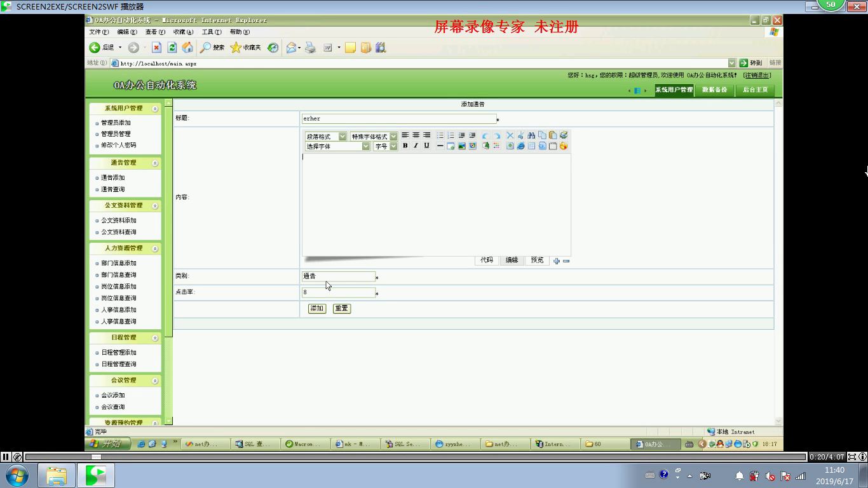Viewport: 868px width, 488px height.
Task: Open the 查看 menu
Action: point(155,32)
